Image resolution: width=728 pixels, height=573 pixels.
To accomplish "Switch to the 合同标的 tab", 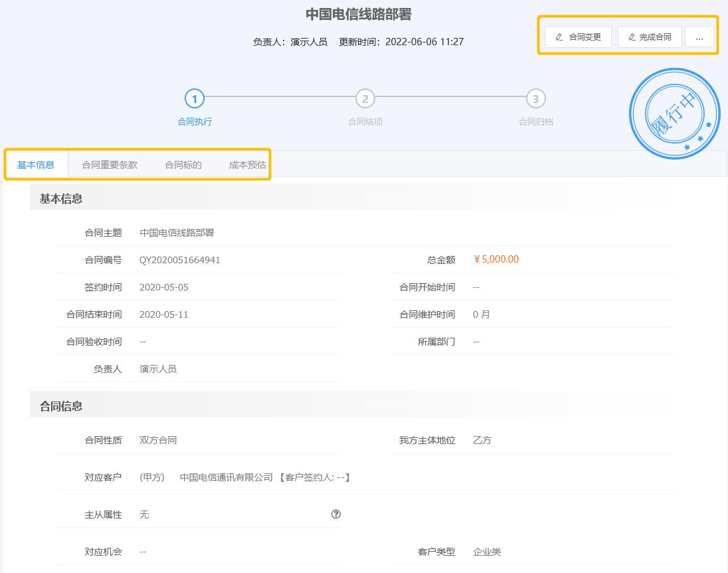I will pos(183,164).
